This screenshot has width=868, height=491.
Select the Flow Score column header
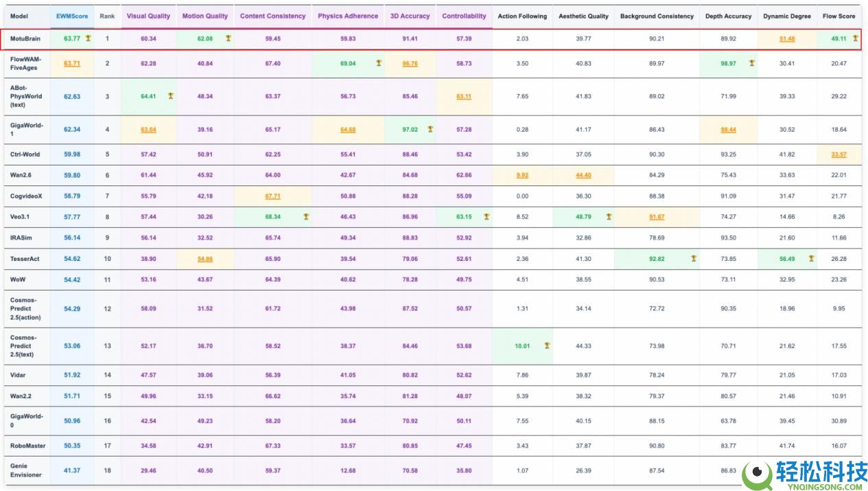pyautogui.click(x=838, y=16)
